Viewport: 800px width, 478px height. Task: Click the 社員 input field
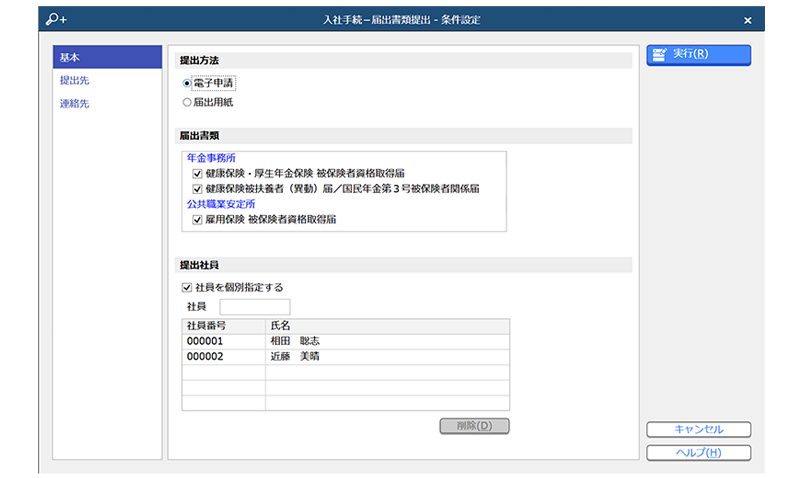tap(254, 307)
